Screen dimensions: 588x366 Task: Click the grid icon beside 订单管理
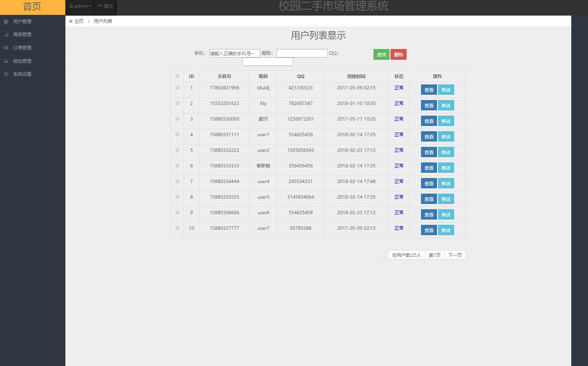point(6,48)
